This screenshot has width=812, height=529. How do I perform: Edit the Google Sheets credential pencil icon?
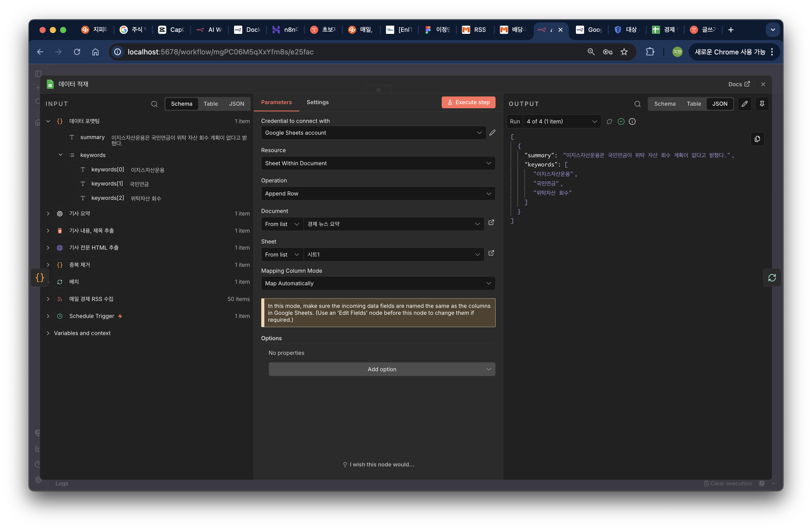click(492, 133)
